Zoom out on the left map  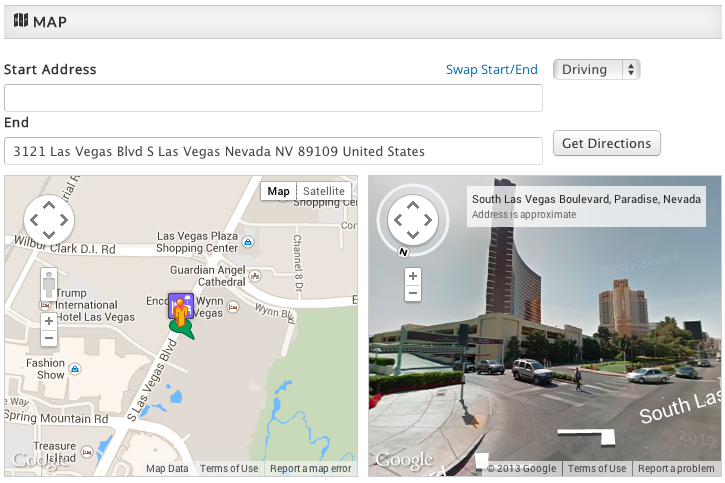(x=48, y=339)
